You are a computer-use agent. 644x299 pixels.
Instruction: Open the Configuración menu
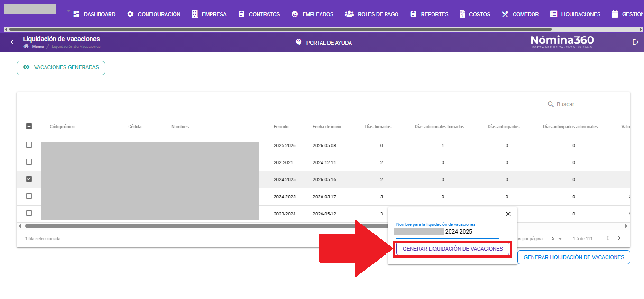coord(154,14)
